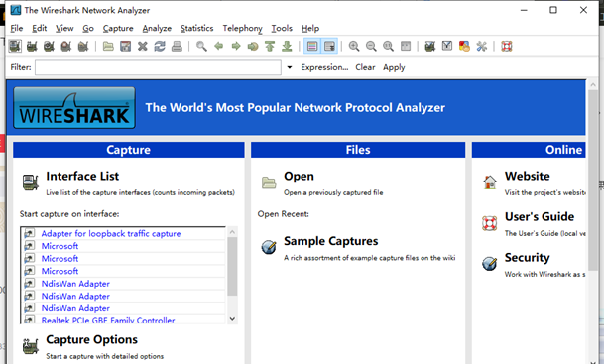Open preferences tools toolbar icon
This screenshot has width=604, height=364.
(x=481, y=47)
